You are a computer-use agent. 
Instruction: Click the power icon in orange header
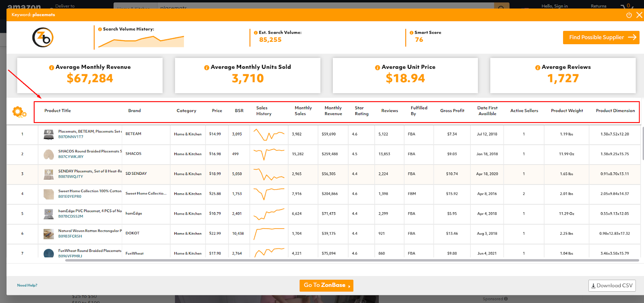629,15
